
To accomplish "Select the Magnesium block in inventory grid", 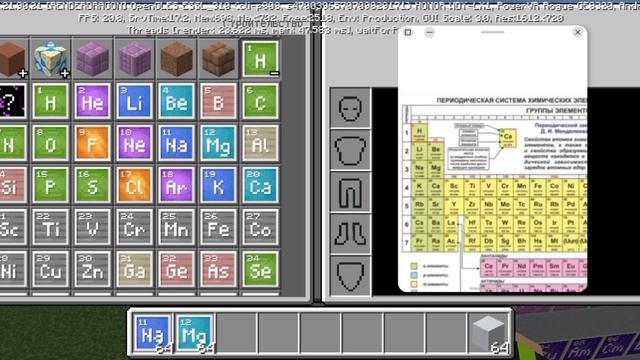I will coord(218,143).
